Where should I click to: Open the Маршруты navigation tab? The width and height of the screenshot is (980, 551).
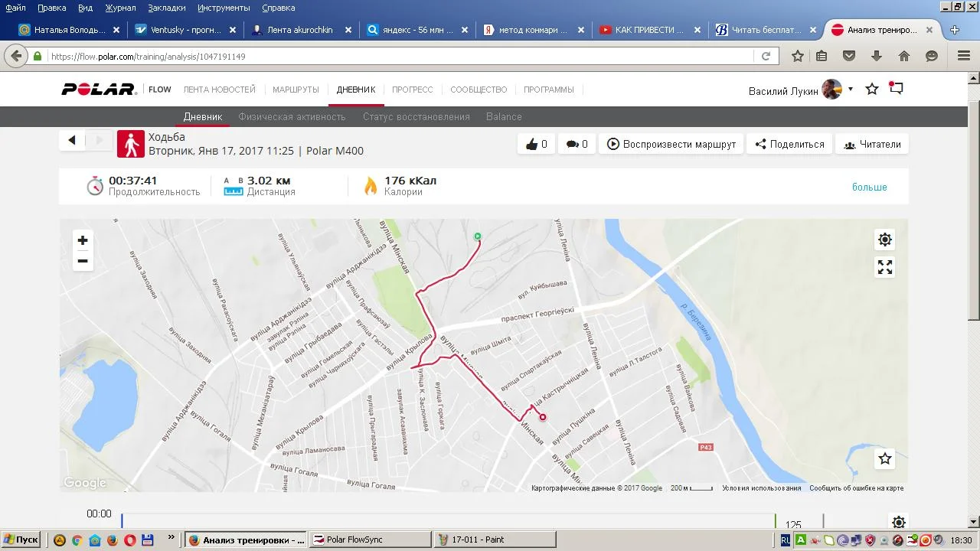coord(296,90)
